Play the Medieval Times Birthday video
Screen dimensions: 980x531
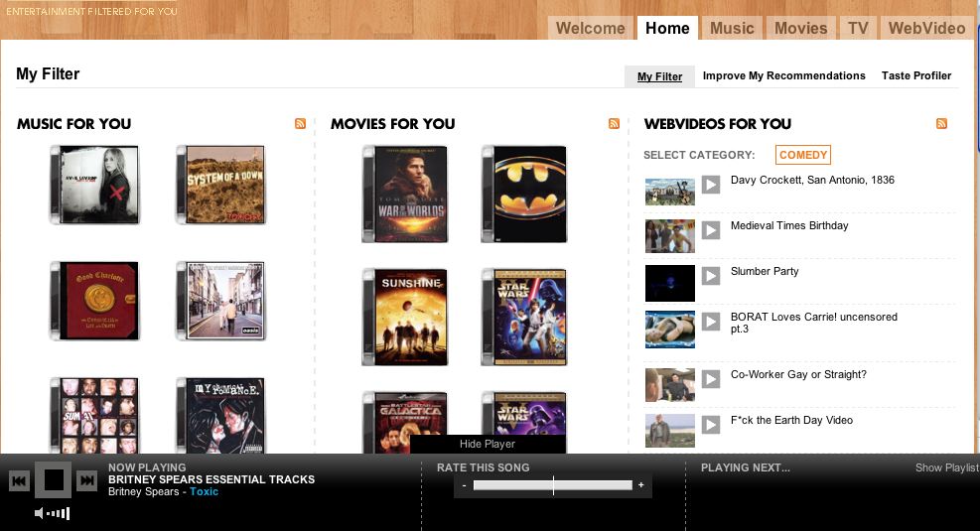pos(711,230)
